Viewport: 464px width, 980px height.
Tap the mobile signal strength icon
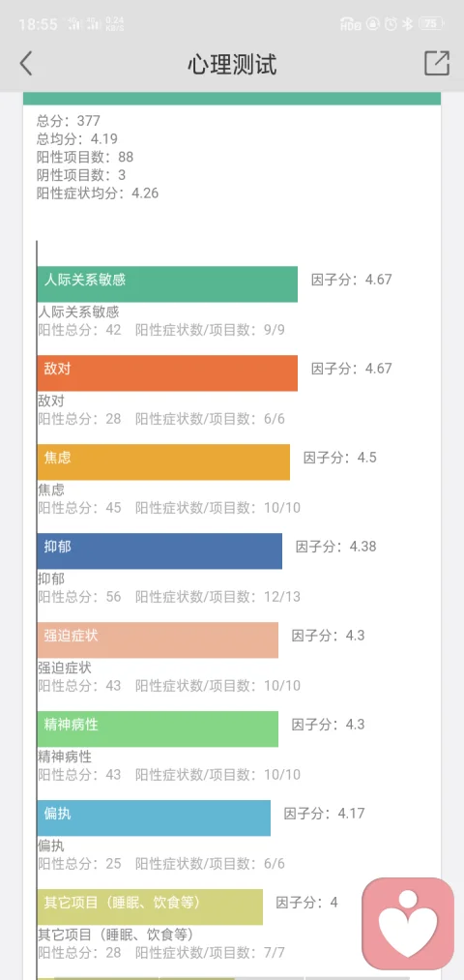pos(84,24)
